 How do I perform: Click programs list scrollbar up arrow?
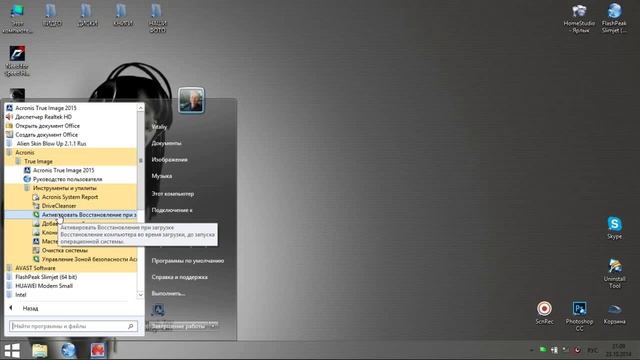point(140,108)
